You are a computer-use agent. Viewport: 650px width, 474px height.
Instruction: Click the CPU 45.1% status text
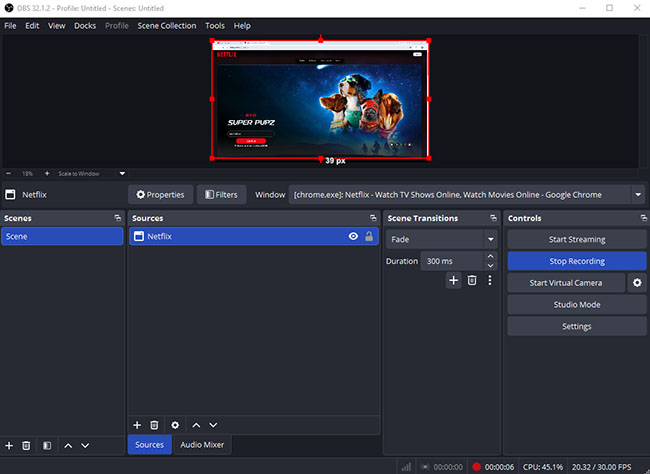click(x=543, y=467)
